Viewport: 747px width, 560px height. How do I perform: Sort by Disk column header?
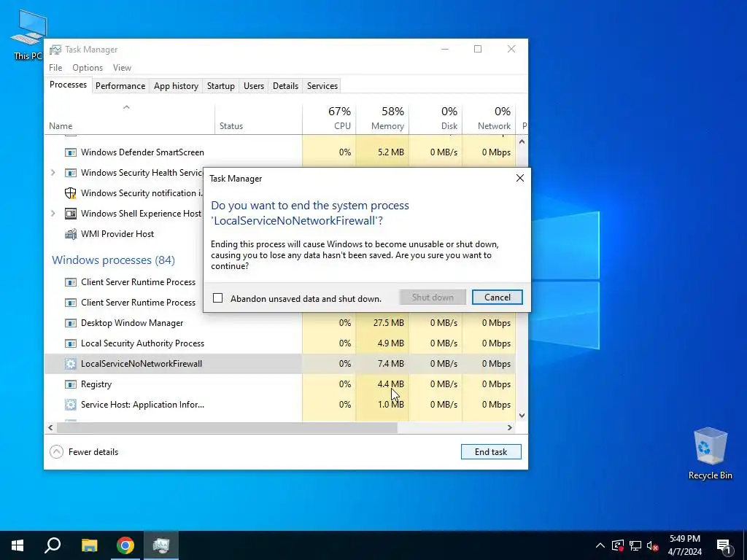(x=436, y=118)
